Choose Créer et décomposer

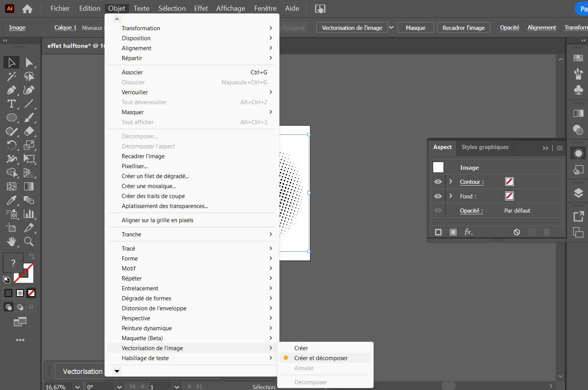pos(325,358)
